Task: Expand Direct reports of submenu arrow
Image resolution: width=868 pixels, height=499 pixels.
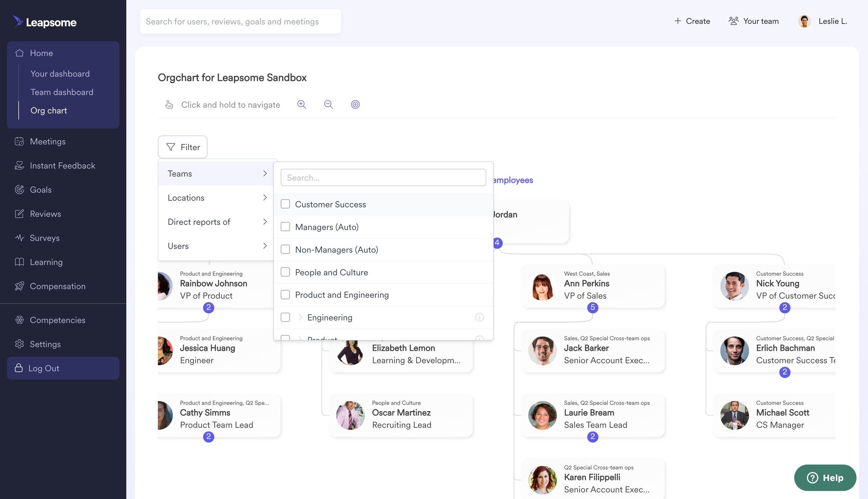Action: pos(265,221)
